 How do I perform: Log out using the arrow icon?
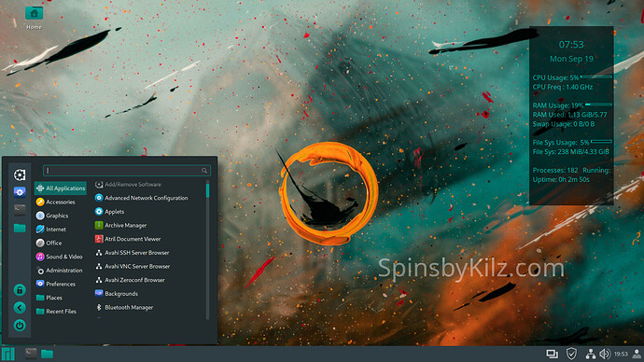point(20,307)
